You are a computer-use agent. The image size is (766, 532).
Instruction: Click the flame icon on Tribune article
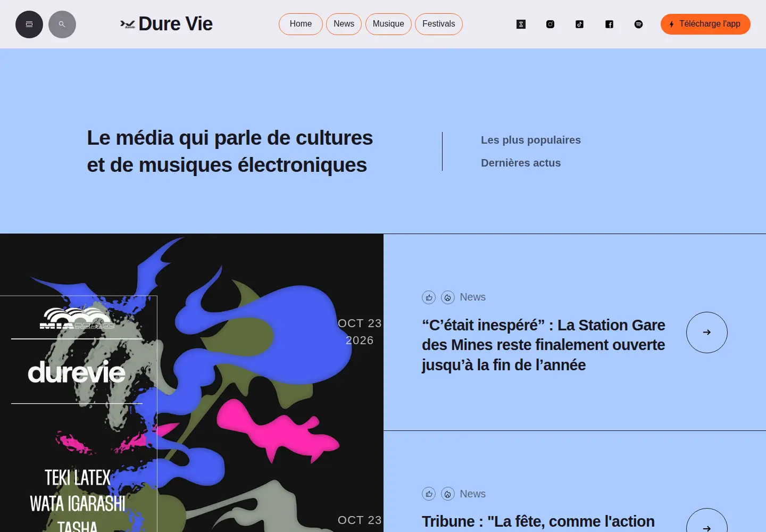448,494
